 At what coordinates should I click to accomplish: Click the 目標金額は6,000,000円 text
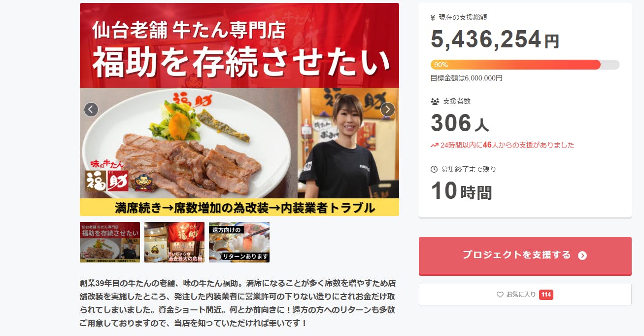point(466,78)
